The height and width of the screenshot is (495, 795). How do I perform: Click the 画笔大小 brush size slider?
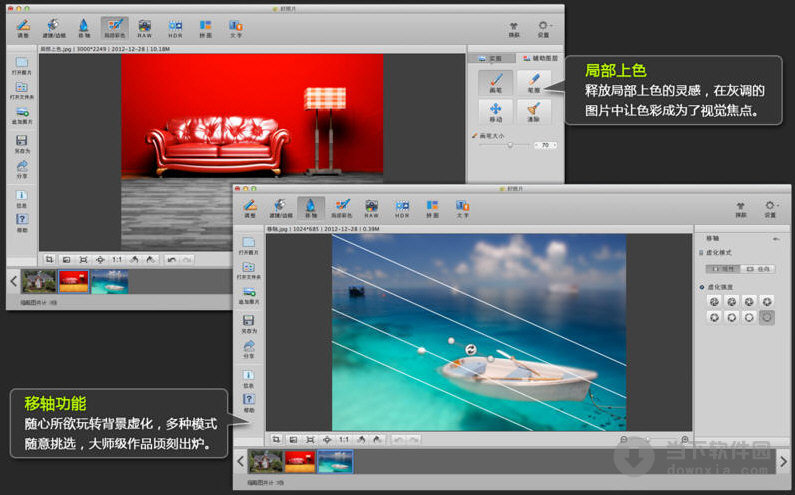511,145
